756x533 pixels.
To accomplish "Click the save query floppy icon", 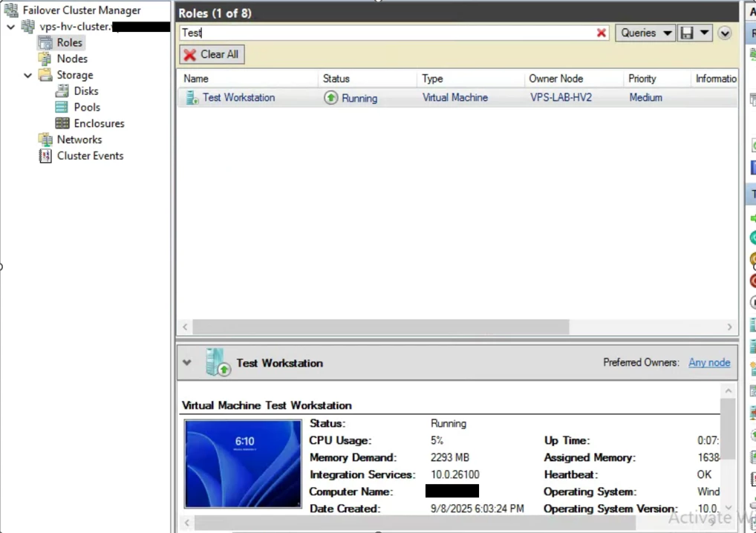I will point(687,33).
